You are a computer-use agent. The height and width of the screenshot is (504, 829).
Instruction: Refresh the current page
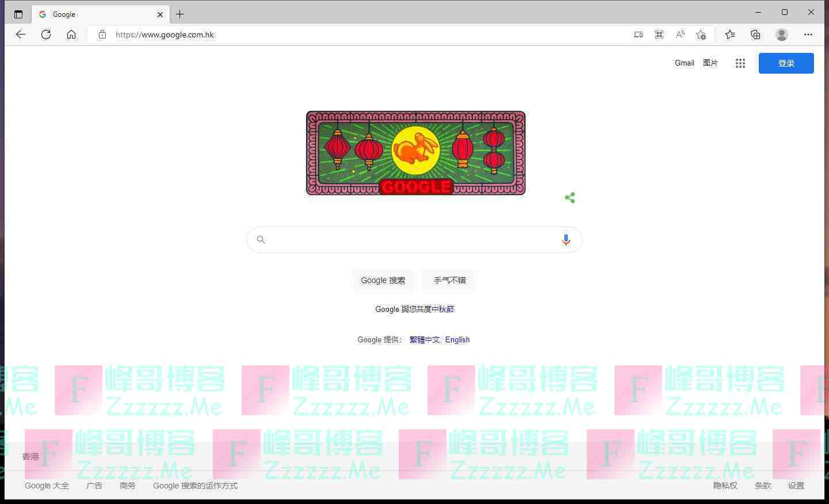pos(46,35)
